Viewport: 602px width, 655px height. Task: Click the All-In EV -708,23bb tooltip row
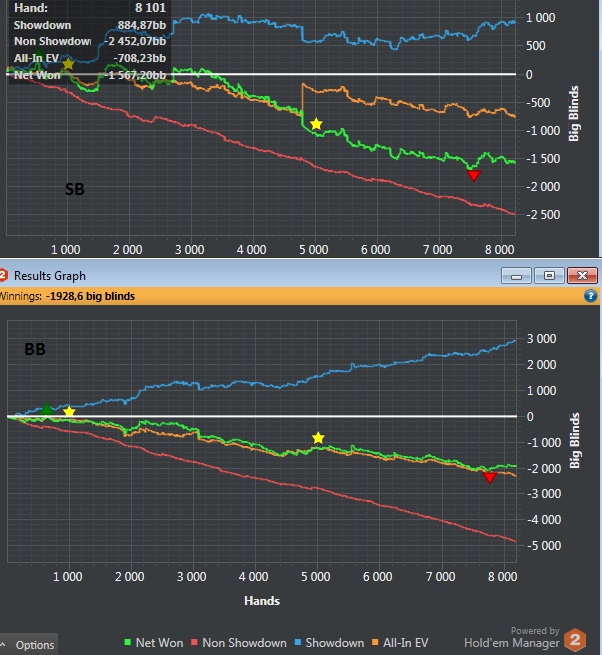[x=90, y=58]
